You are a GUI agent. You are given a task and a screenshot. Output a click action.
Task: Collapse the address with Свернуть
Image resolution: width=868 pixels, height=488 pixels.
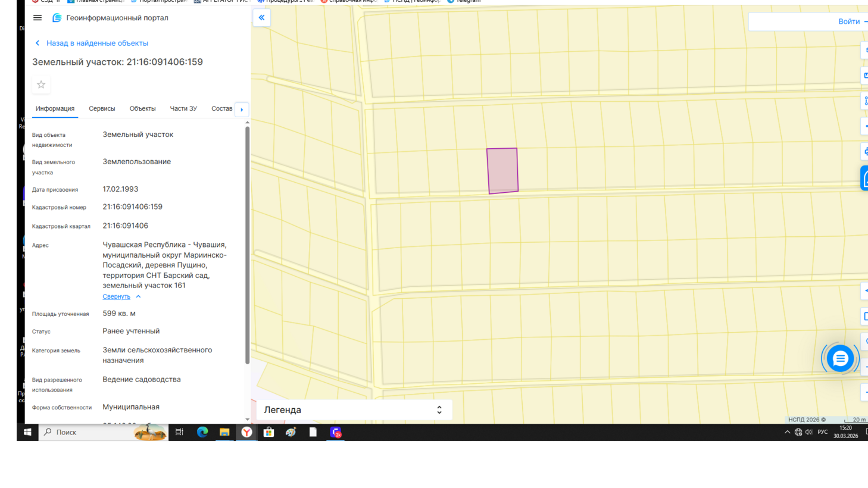[117, 296]
